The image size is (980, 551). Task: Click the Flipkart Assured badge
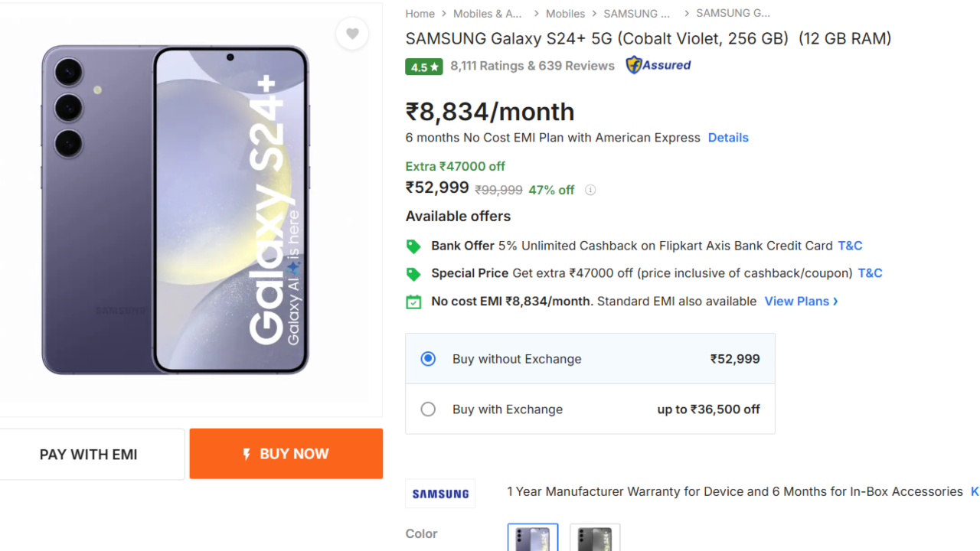658,65
